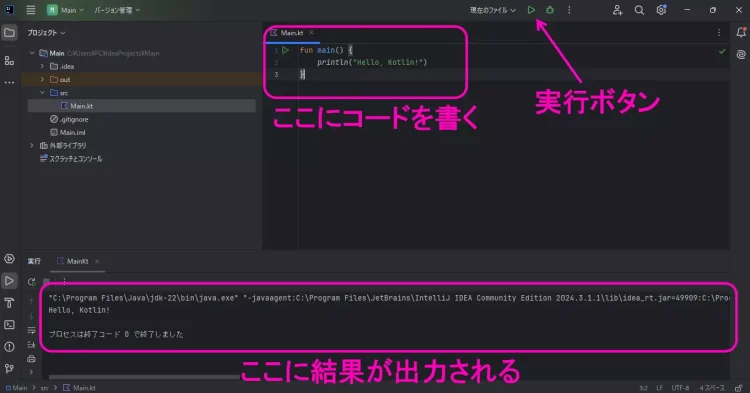Open the Notifications bell panel
The width and height of the screenshot is (750, 393).
[x=741, y=33]
